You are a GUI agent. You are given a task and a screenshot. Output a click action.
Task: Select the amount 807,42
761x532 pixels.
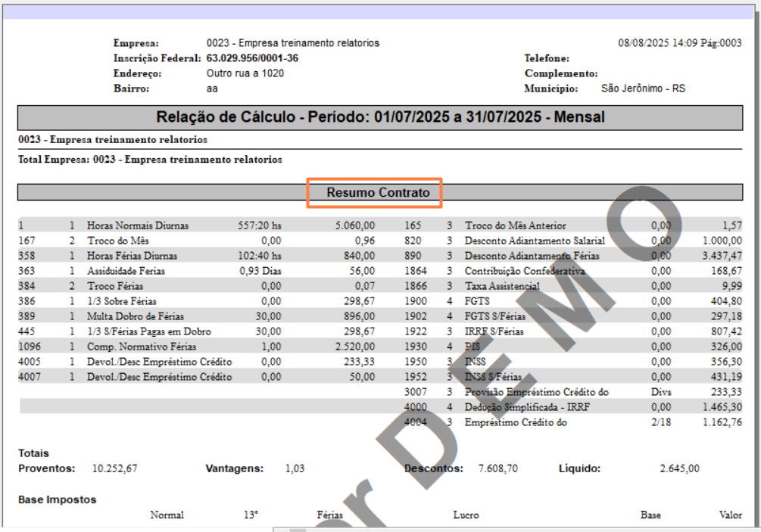click(726, 331)
